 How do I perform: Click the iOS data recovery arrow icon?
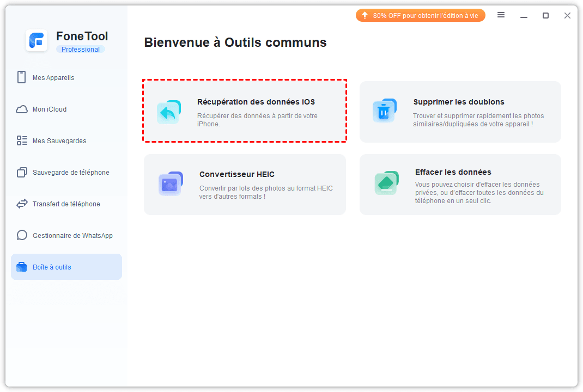tap(168, 112)
